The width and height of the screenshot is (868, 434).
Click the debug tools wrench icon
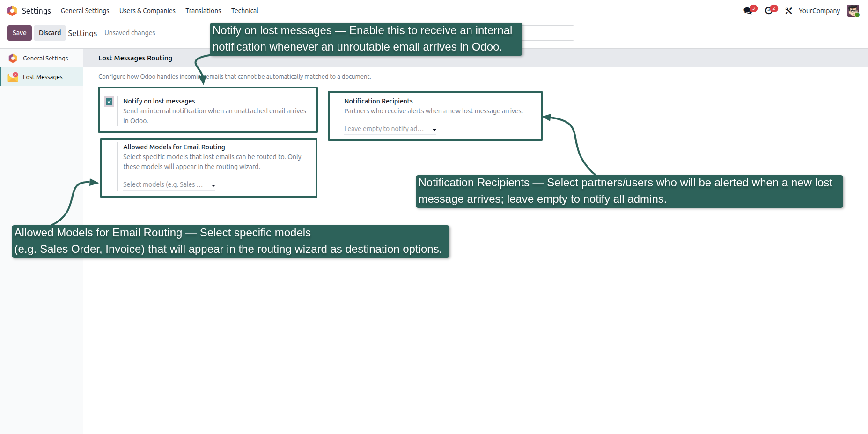point(788,11)
